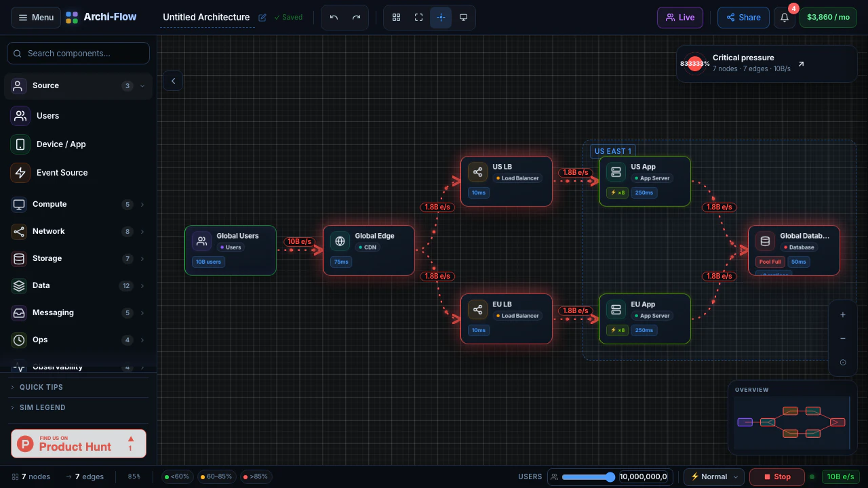Click the Pool Full tag on the database
Screen dimensions: 868x488
tap(770, 262)
